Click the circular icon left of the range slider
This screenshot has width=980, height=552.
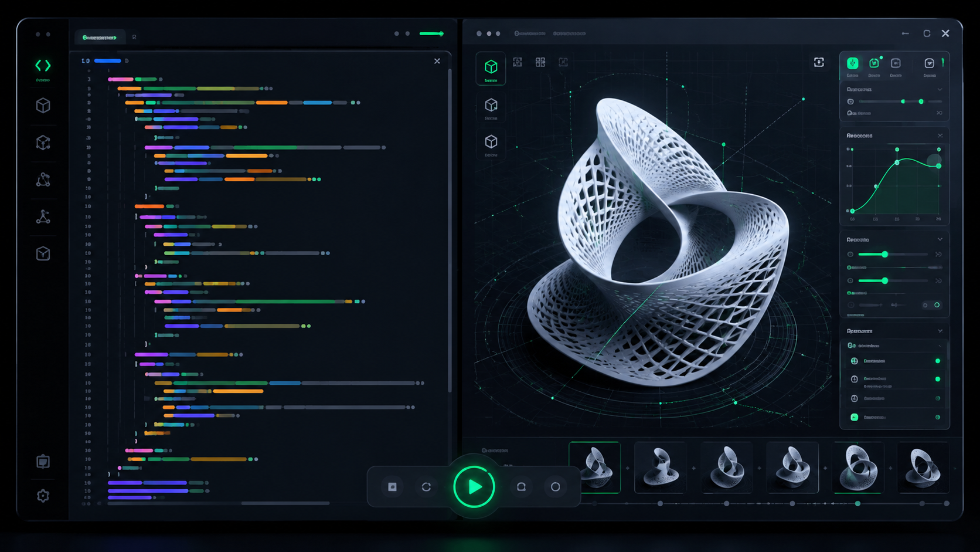[850, 101]
